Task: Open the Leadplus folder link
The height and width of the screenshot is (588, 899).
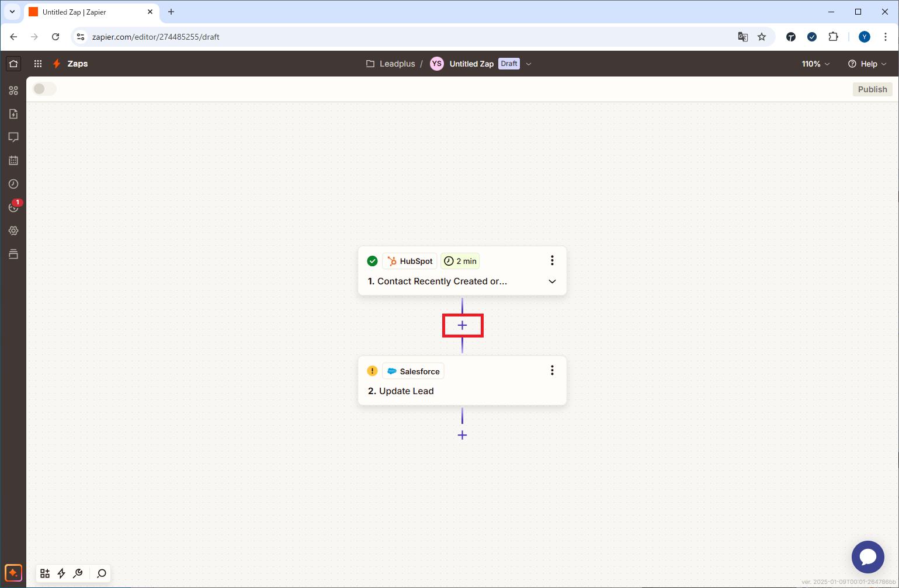Action: click(391, 64)
